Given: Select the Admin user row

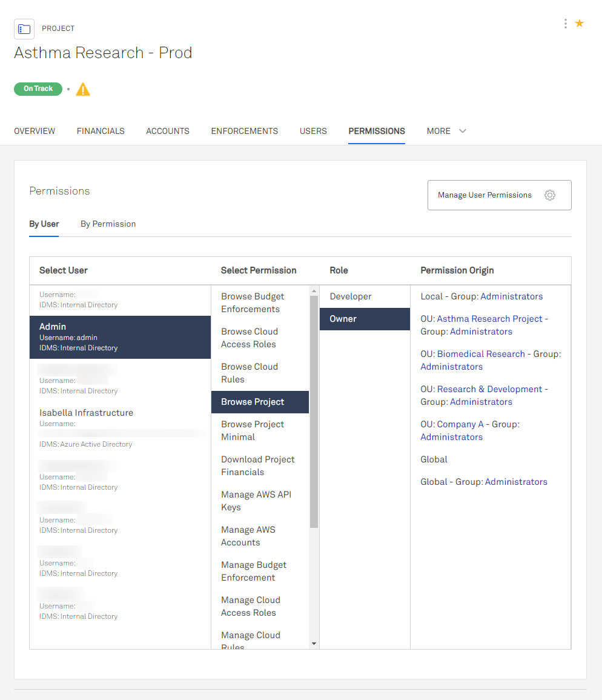Looking at the screenshot, I should (120, 337).
